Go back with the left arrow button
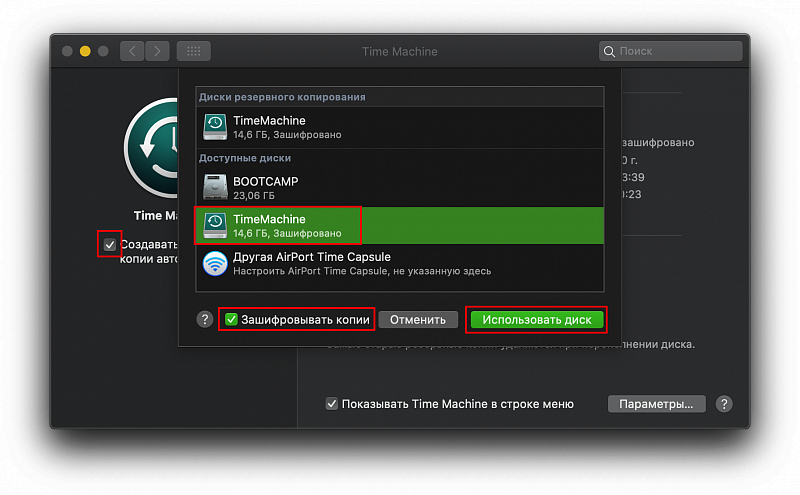The height and width of the screenshot is (495, 800). (132, 51)
